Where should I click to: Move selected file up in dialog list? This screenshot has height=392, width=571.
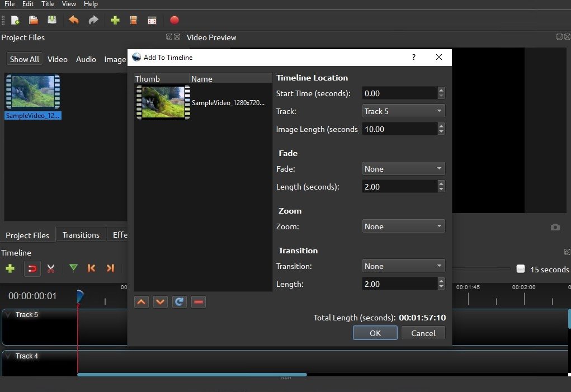pyautogui.click(x=141, y=302)
